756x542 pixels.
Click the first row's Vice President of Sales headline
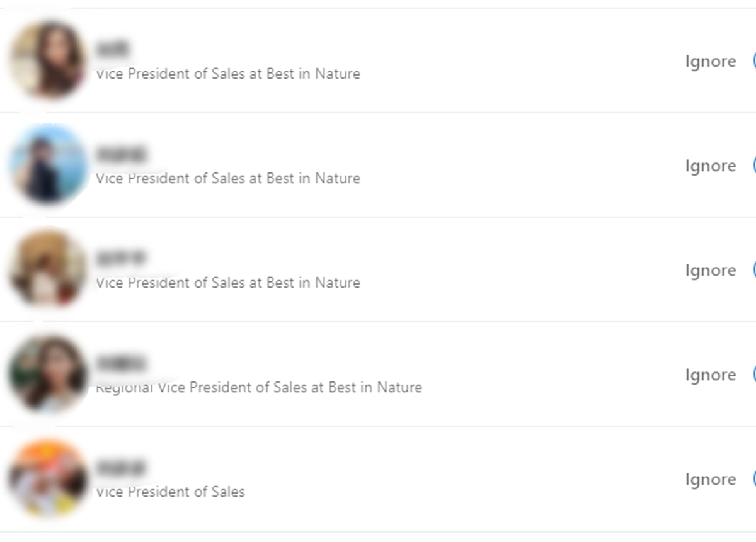click(228, 74)
